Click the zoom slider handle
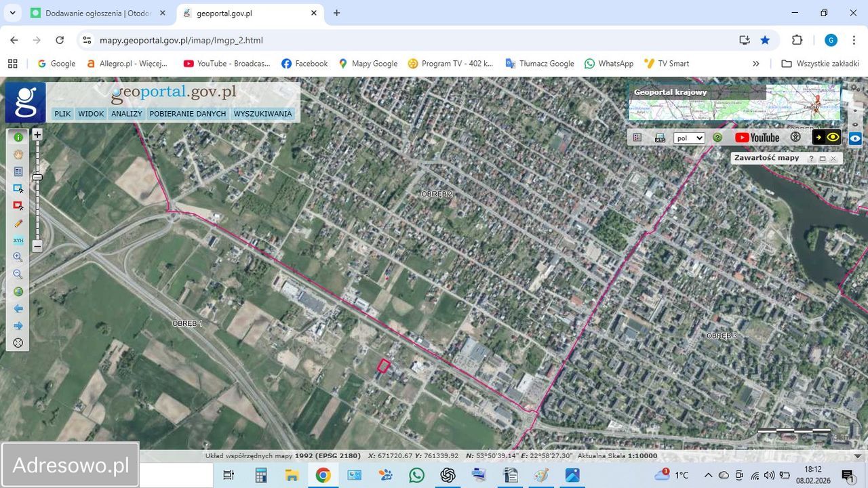This screenshot has width=868, height=488. [x=37, y=177]
